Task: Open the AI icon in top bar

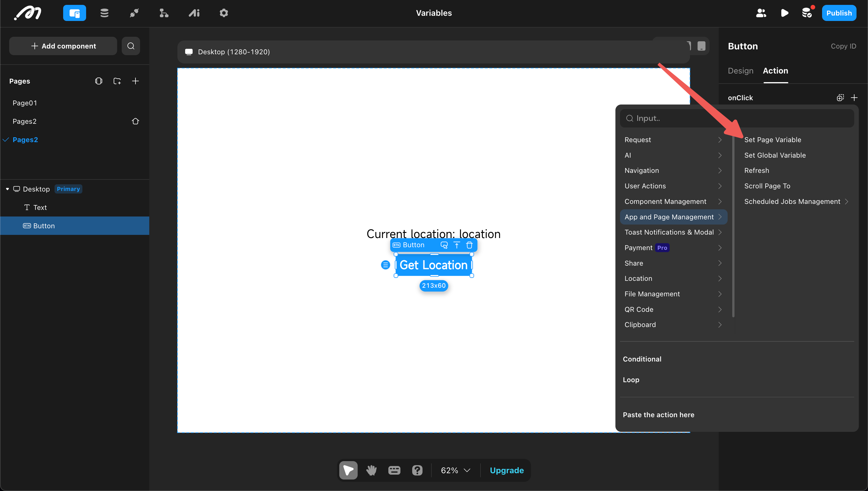Action: point(194,13)
